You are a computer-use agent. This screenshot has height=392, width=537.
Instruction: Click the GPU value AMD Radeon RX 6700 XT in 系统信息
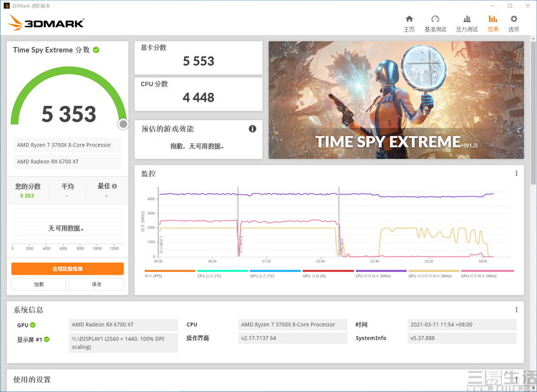click(123, 325)
